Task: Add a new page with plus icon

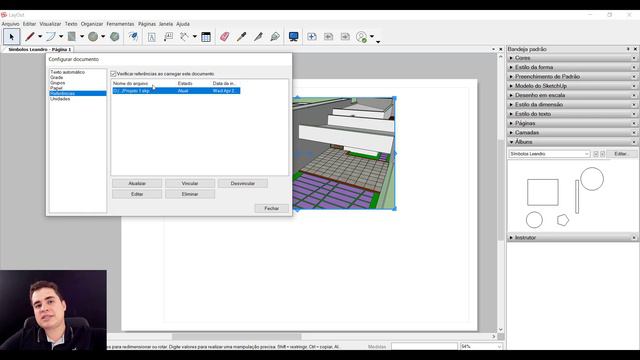Action: (312, 37)
